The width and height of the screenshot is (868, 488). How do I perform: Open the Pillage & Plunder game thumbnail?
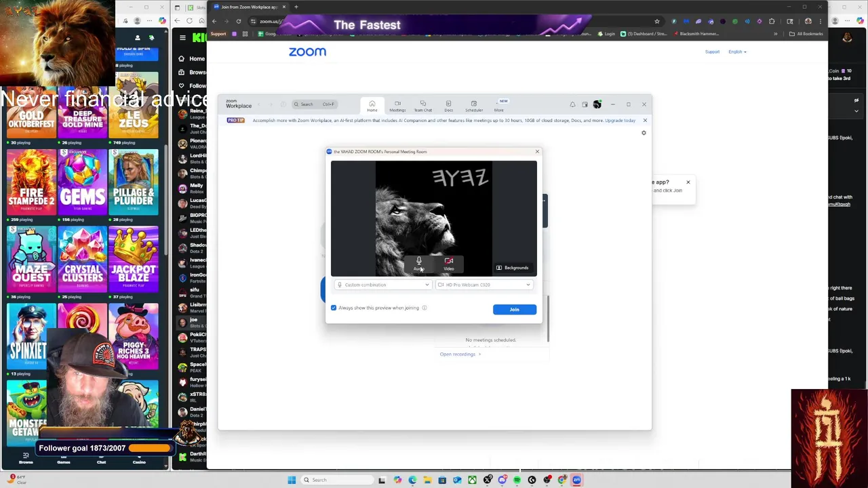point(134,182)
